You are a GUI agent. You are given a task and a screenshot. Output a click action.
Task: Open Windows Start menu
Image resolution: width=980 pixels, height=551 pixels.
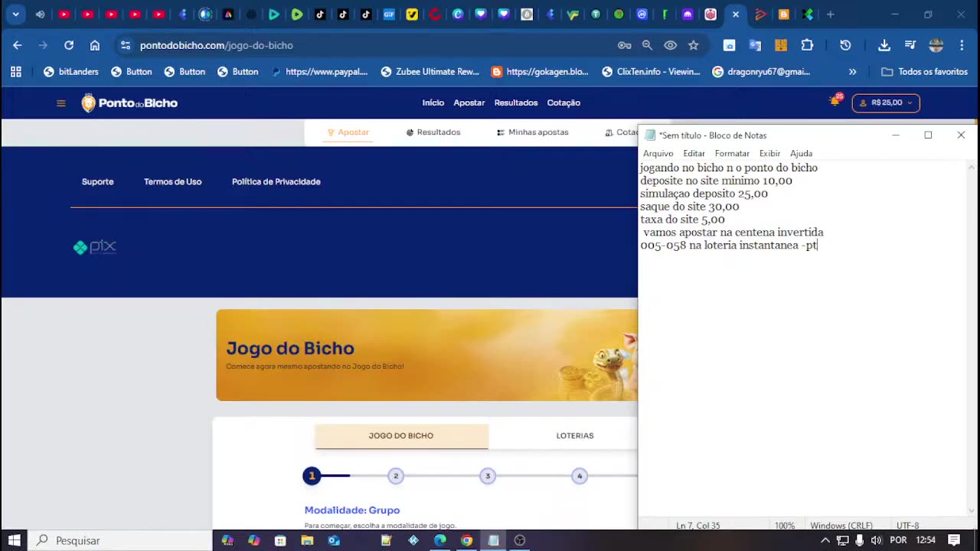(14, 540)
